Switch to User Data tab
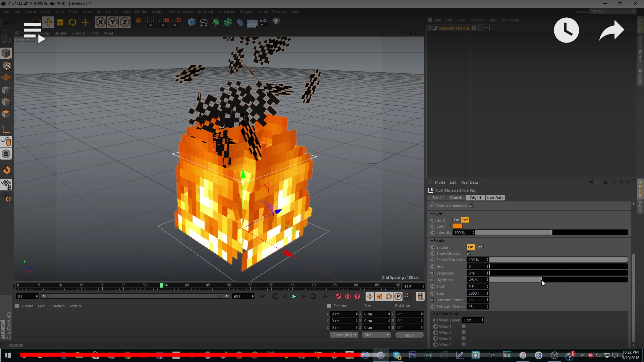The width and height of the screenshot is (644, 362). point(495,198)
